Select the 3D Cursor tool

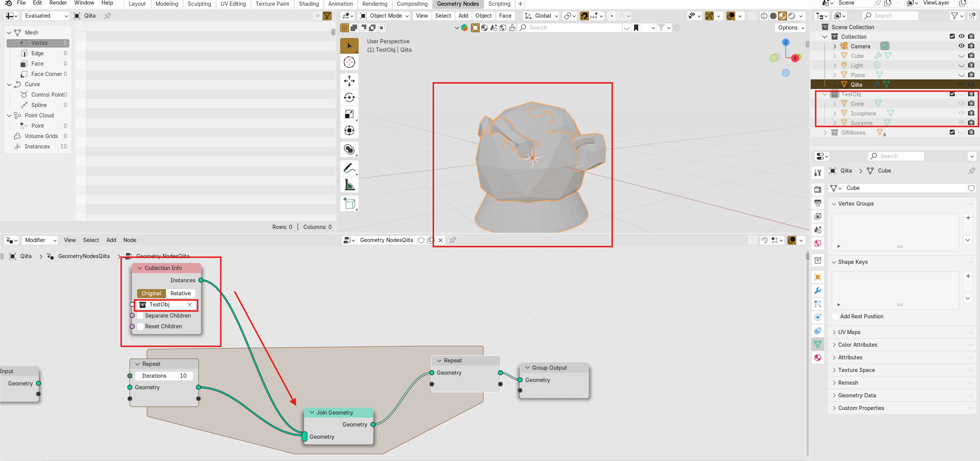pyautogui.click(x=349, y=62)
